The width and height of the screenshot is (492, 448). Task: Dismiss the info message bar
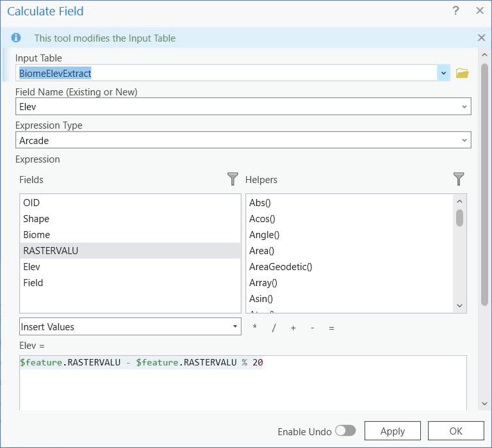point(482,38)
